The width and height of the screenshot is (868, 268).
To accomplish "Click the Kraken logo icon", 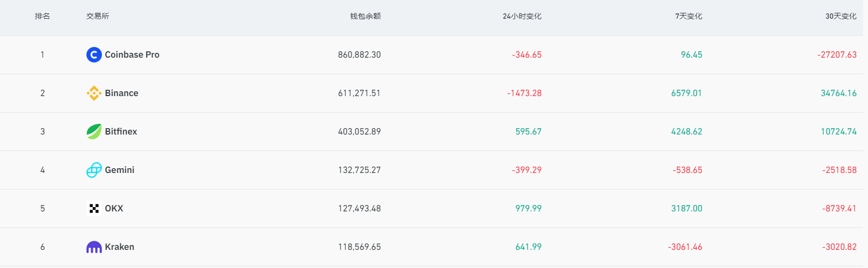I will pyautogui.click(x=94, y=247).
